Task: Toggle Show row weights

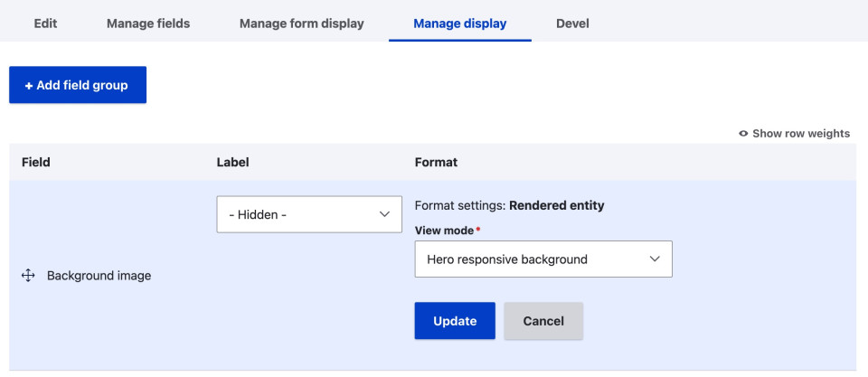Action: 795,134
